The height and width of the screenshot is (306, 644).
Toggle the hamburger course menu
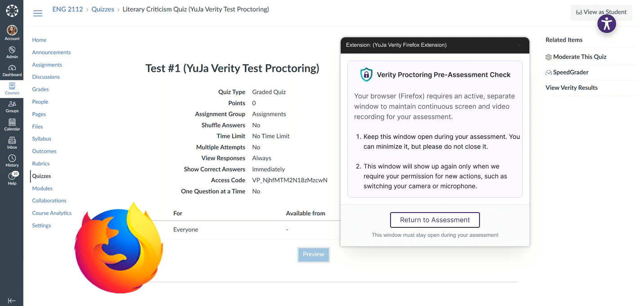(x=38, y=13)
